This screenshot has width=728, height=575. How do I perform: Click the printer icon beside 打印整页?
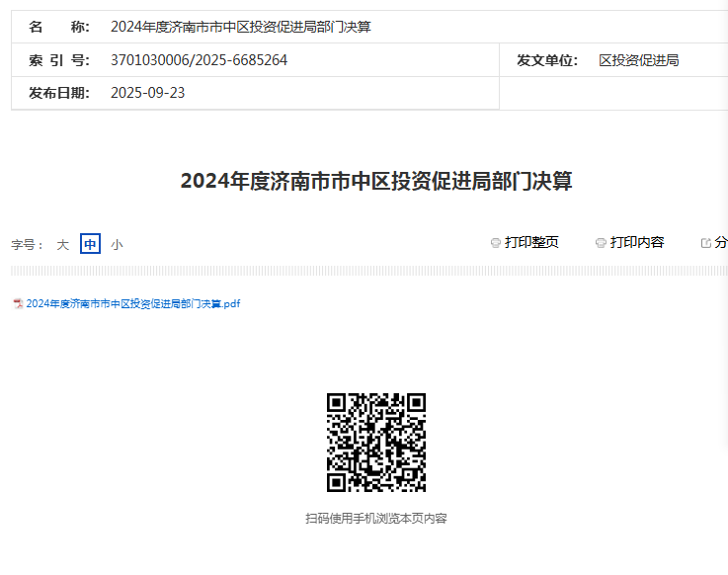point(496,243)
